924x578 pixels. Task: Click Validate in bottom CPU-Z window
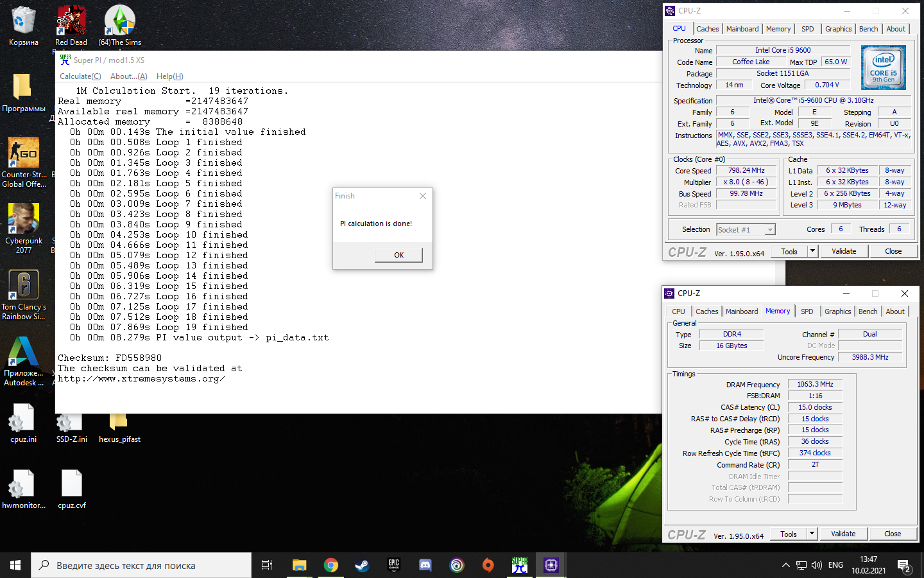843,534
